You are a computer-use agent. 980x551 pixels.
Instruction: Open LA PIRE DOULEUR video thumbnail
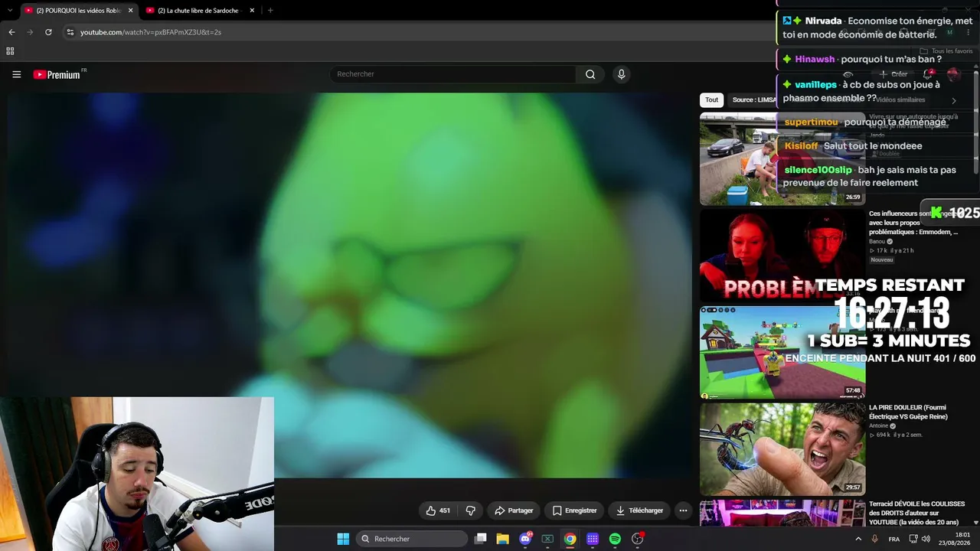[782, 449]
